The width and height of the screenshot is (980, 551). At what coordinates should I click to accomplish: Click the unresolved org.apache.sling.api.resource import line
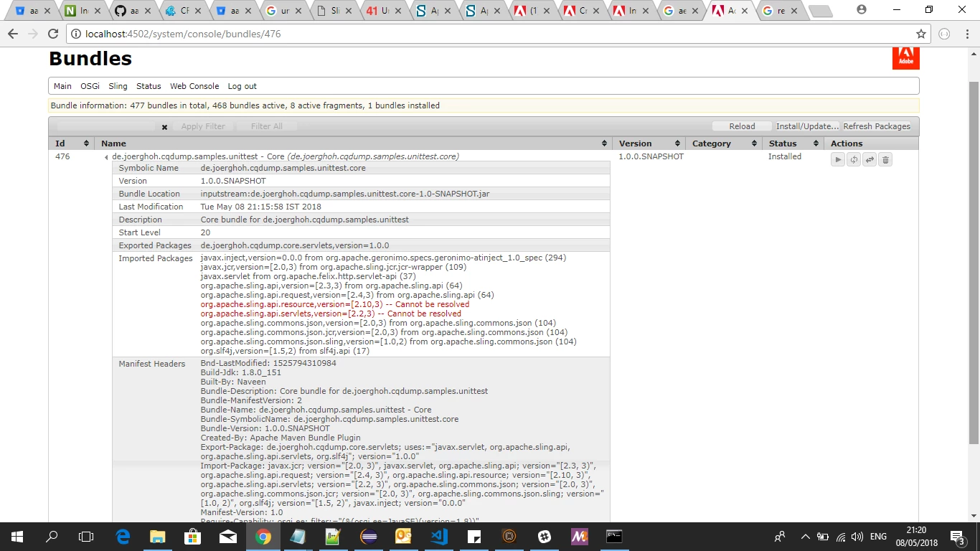click(x=335, y=304)
